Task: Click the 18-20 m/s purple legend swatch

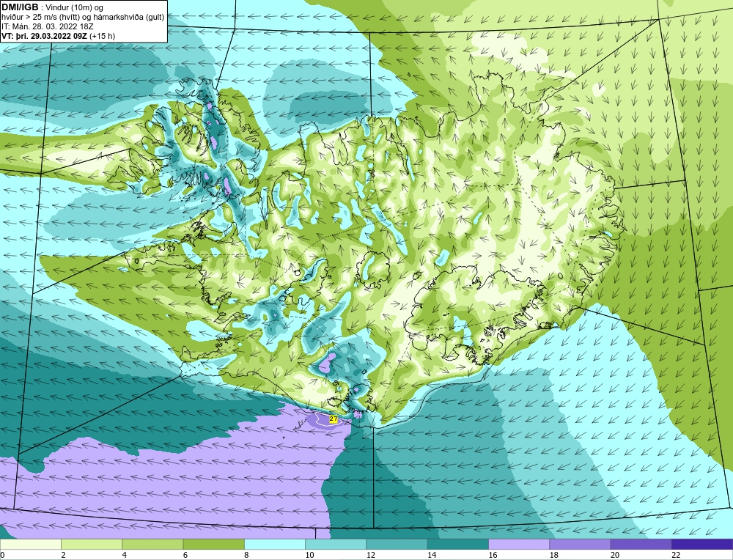Action: click(580, 544)
